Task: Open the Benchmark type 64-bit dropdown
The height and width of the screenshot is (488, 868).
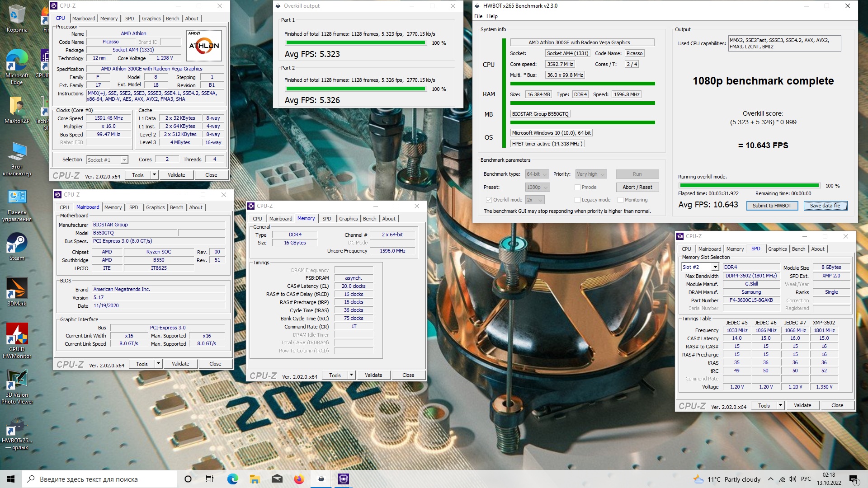Action: pyautogui.click(x=537, y=174)
